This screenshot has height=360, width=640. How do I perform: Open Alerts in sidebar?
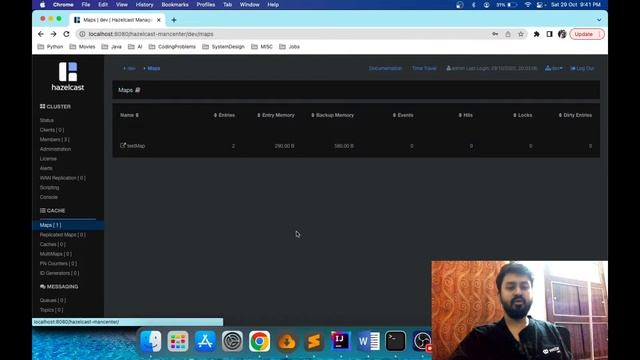pyautogui.click(x=46, y=168)
